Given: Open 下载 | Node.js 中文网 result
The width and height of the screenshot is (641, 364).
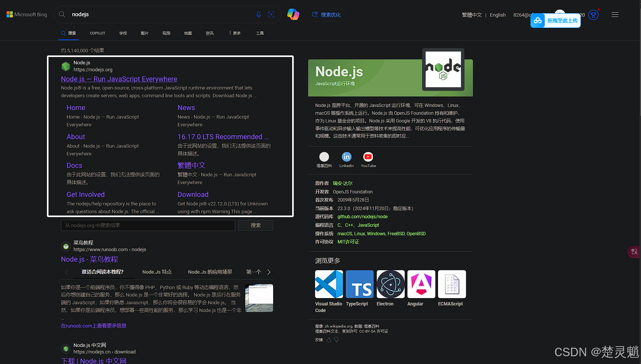Looking at the screenshot, I should 94,361.
